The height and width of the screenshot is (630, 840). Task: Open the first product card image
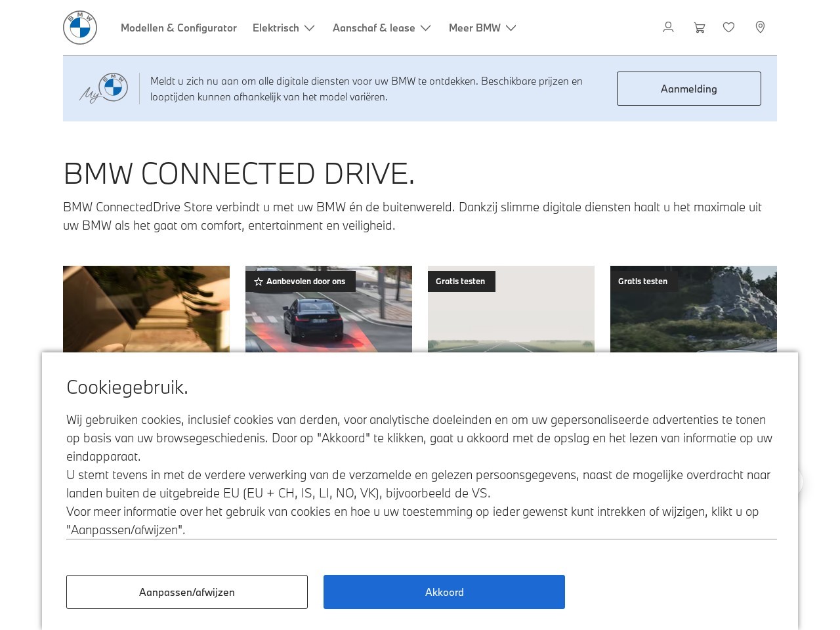[146, 309]
